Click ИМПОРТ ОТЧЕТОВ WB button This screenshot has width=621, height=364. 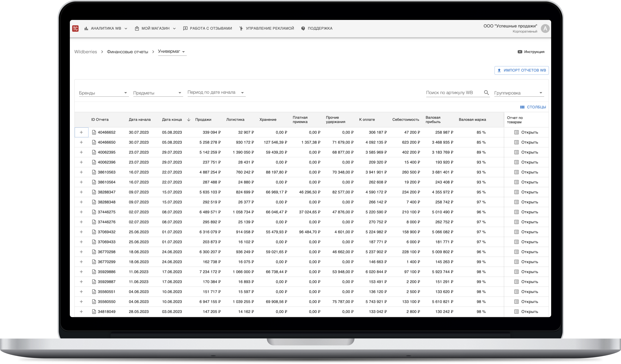521,70
